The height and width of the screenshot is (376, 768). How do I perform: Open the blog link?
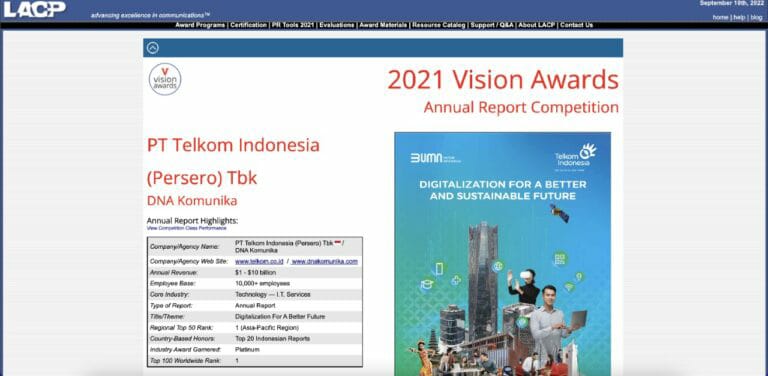pos(756,18)
